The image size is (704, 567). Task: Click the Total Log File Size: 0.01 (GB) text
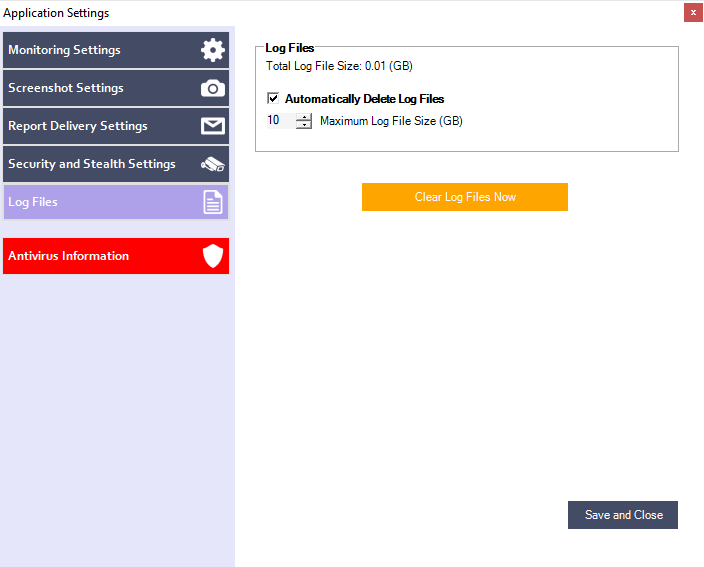point(339,66)
